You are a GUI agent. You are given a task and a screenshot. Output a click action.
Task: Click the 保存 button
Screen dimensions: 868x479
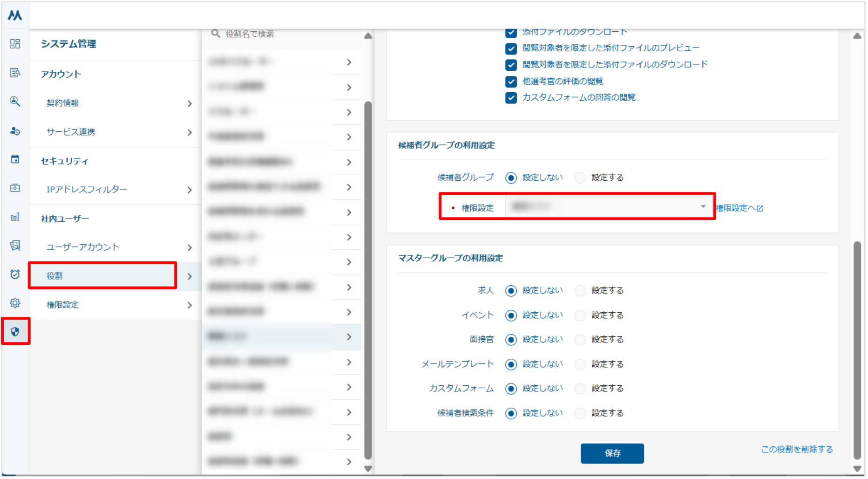click(x=612, y=453)
